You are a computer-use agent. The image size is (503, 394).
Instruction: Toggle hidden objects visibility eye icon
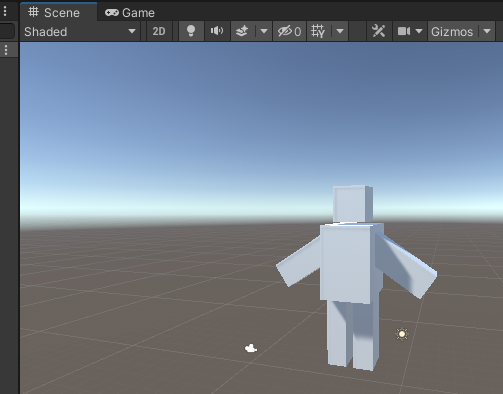point(289,31)
